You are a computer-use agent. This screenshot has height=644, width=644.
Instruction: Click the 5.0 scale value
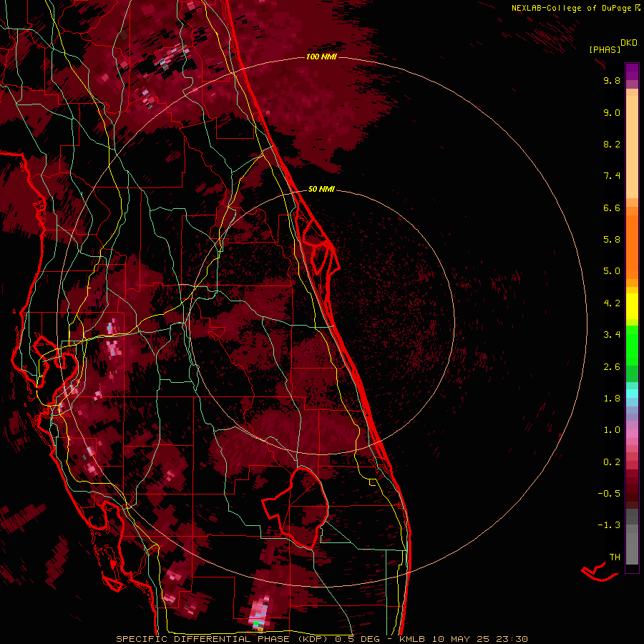[612, 271]
